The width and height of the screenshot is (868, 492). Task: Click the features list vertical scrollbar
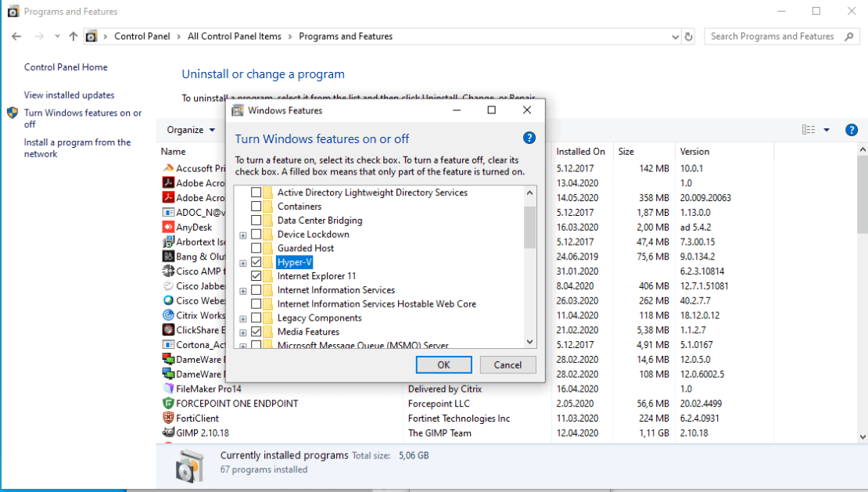click(x=529, y=227)
